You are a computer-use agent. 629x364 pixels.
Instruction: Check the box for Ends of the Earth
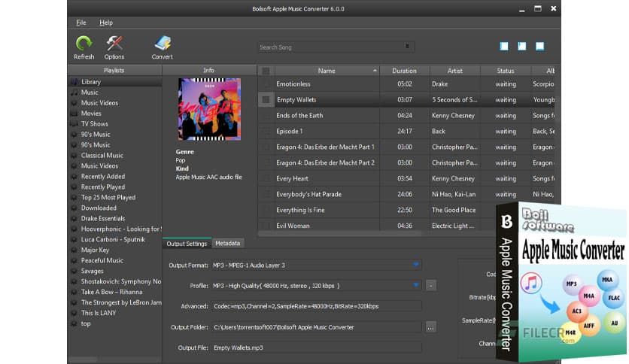pyautogui.click(x=266, y=116)
